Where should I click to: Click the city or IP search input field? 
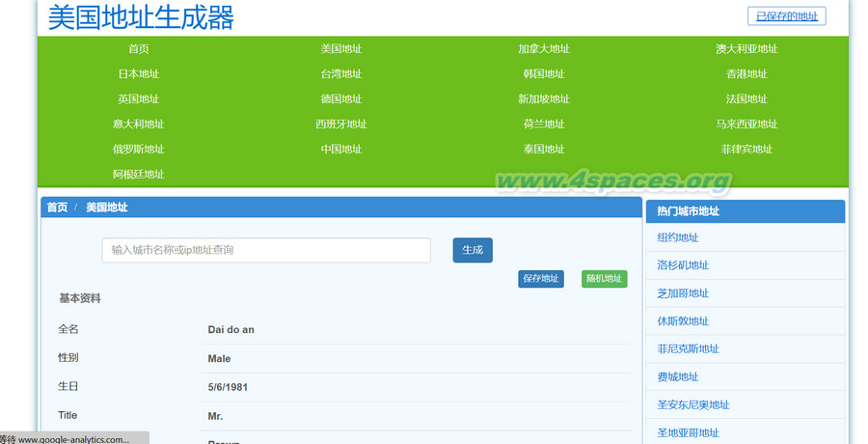pyautogui.click(x=266, y=250)
